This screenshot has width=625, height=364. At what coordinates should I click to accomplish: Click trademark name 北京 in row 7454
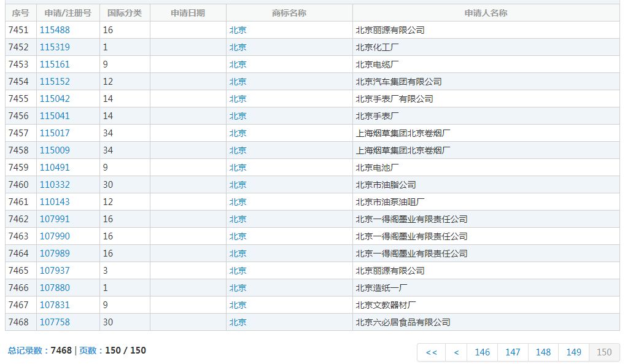238,81
